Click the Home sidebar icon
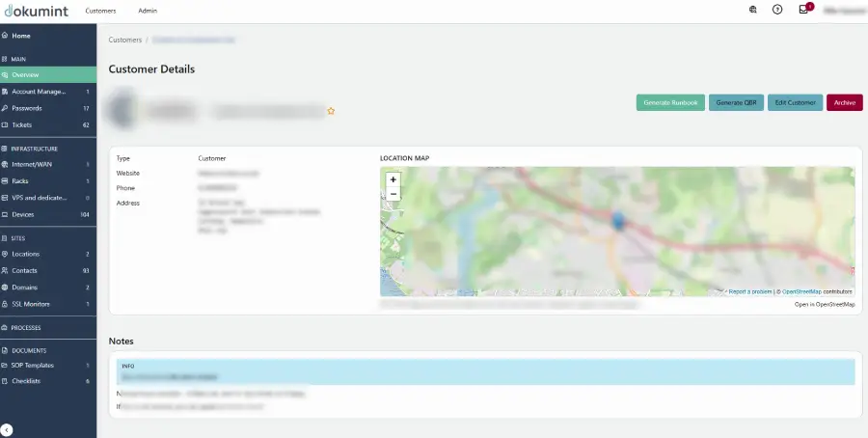868x438 pixels. pyautogui.click(x=5, y=36)
